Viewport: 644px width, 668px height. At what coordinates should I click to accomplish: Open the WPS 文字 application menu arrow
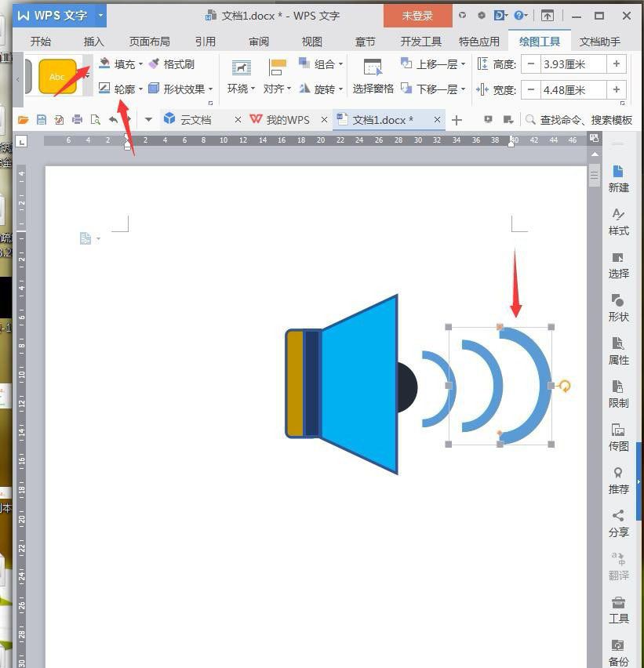click(100, 16)
